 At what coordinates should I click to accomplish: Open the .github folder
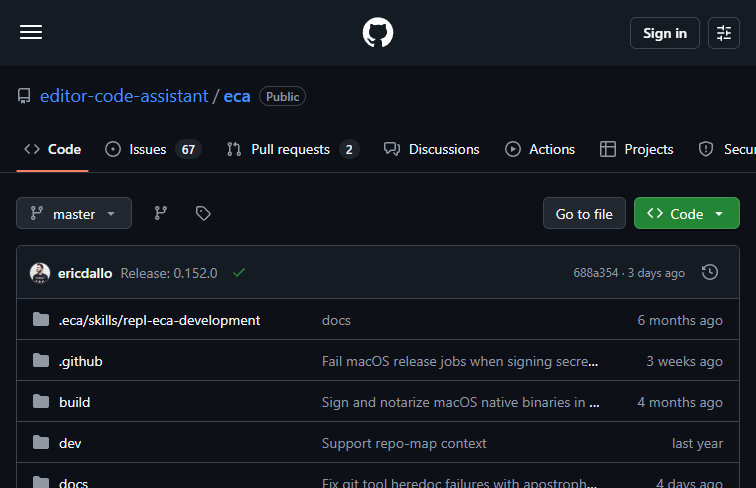81,361
